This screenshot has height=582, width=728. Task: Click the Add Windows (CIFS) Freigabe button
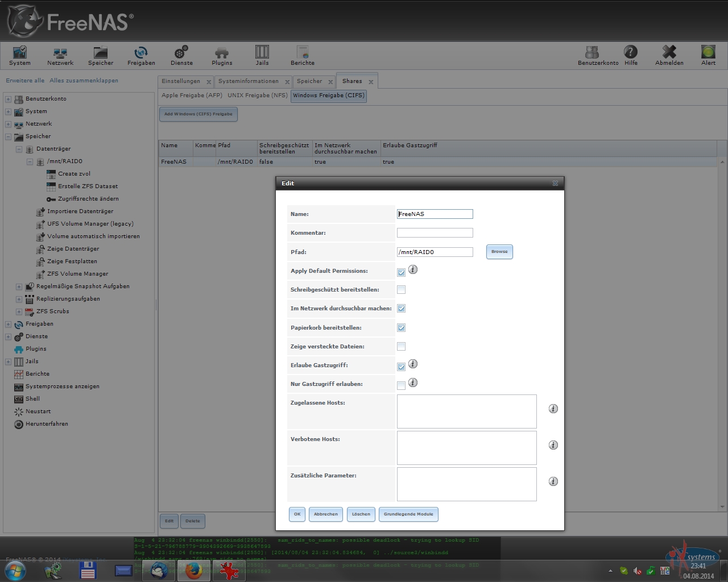tap(198, 114)
